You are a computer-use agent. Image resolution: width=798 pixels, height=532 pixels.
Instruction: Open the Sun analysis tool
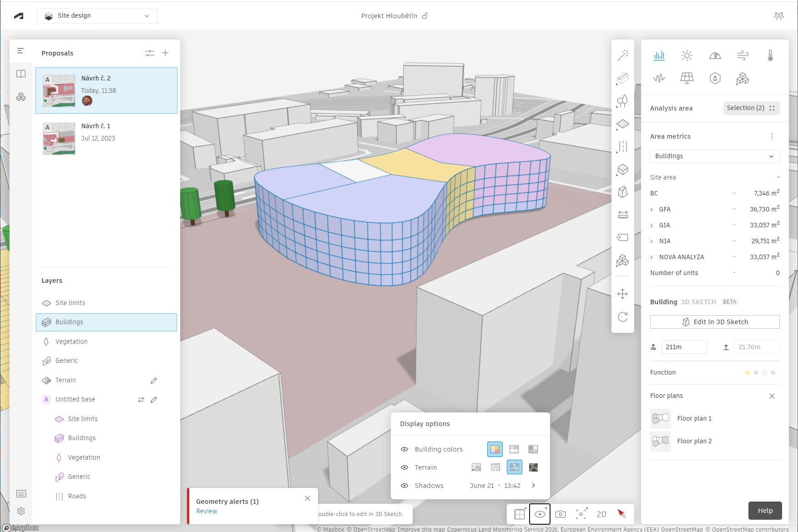click(x=687, y=55)
